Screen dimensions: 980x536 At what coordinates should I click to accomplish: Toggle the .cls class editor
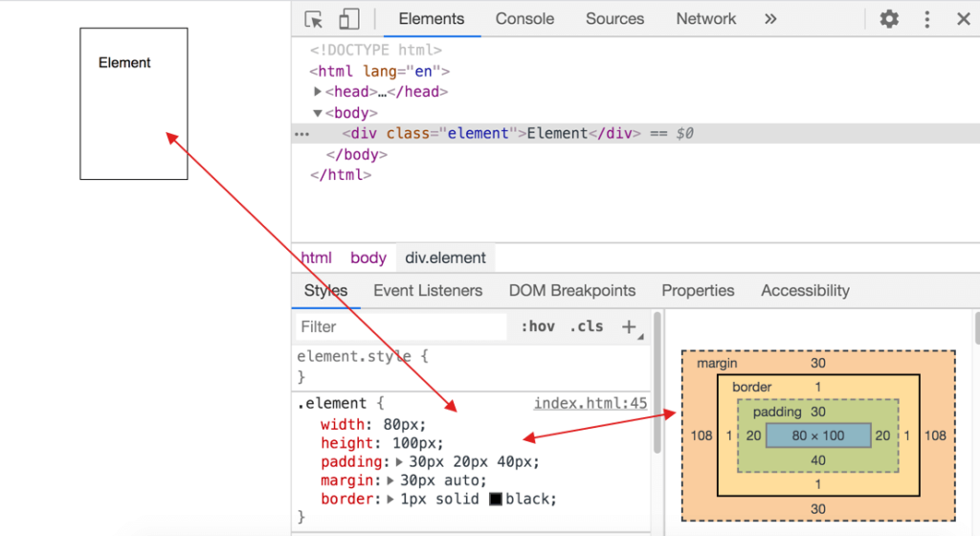(x=586, y=326)
